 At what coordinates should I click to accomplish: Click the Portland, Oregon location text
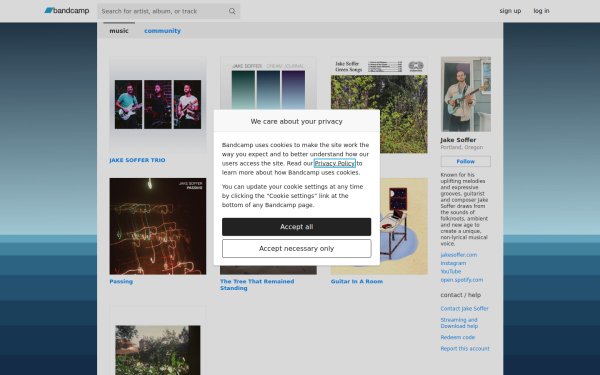click(x=461, y=147)
